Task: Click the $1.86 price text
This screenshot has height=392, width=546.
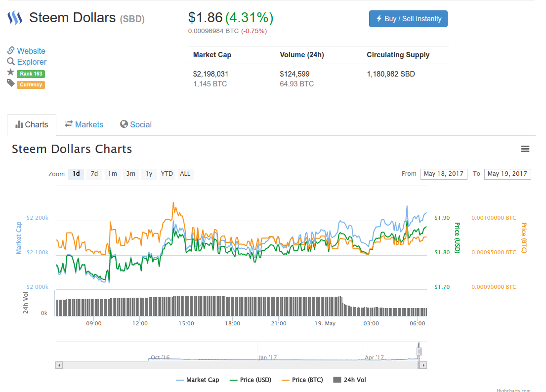Action: pos(205,18)
